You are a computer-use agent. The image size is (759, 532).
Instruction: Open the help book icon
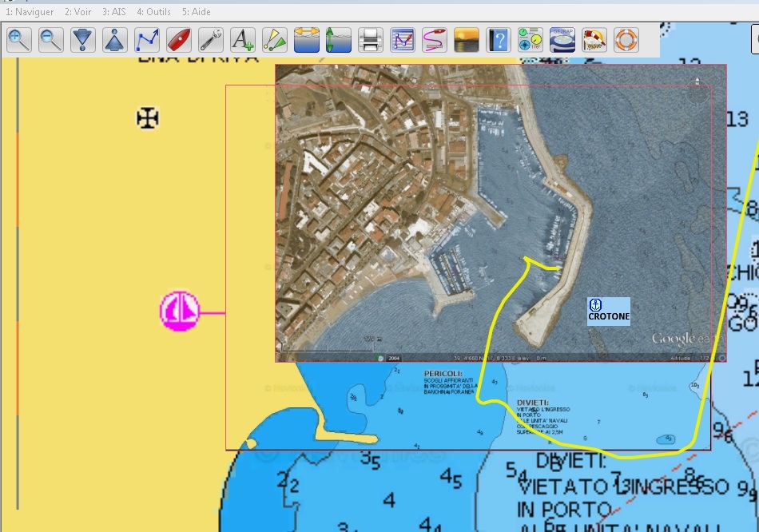(x=499, y=39)
